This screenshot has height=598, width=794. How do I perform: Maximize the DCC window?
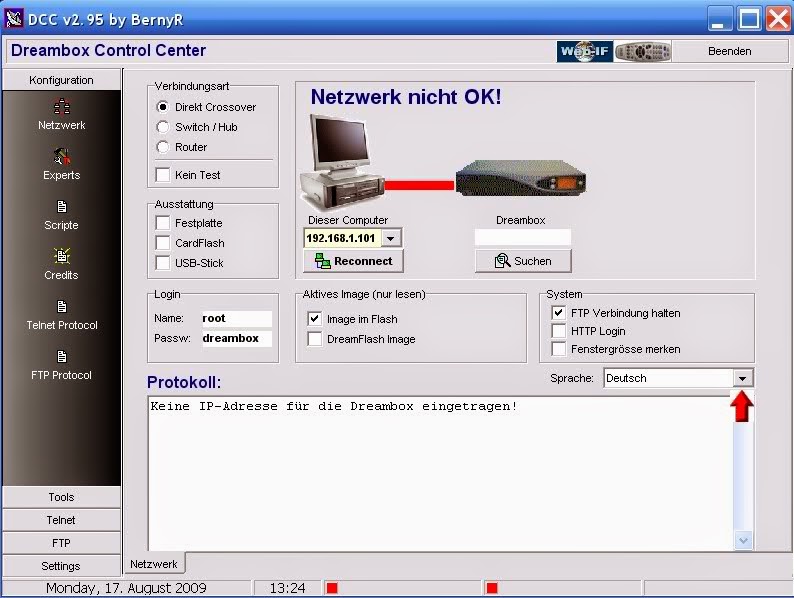click(x=749, y=19)
